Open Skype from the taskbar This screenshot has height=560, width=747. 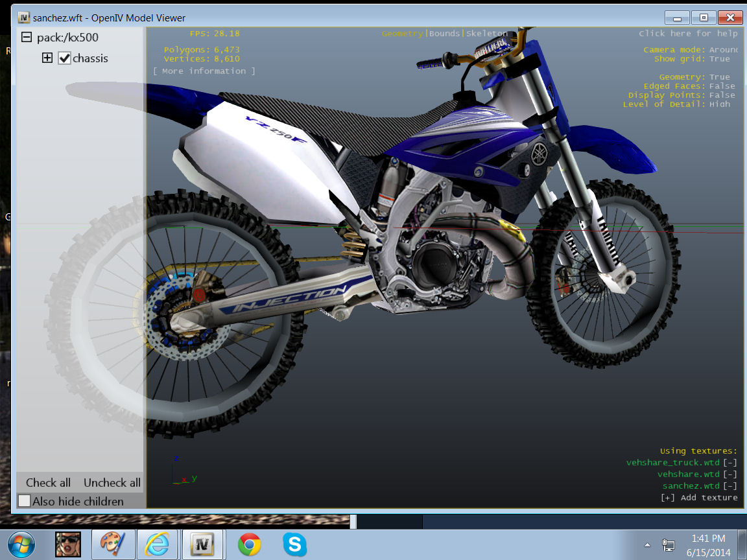[294, 544]
